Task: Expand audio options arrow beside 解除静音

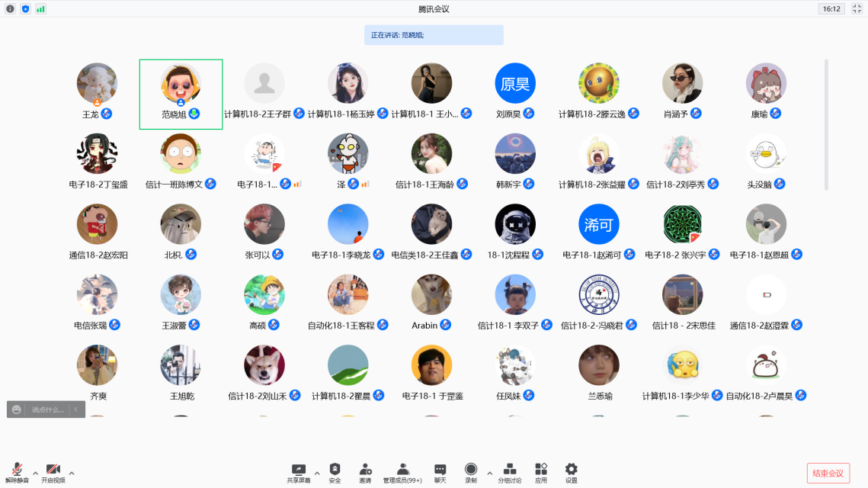Action: coord(36,473)
